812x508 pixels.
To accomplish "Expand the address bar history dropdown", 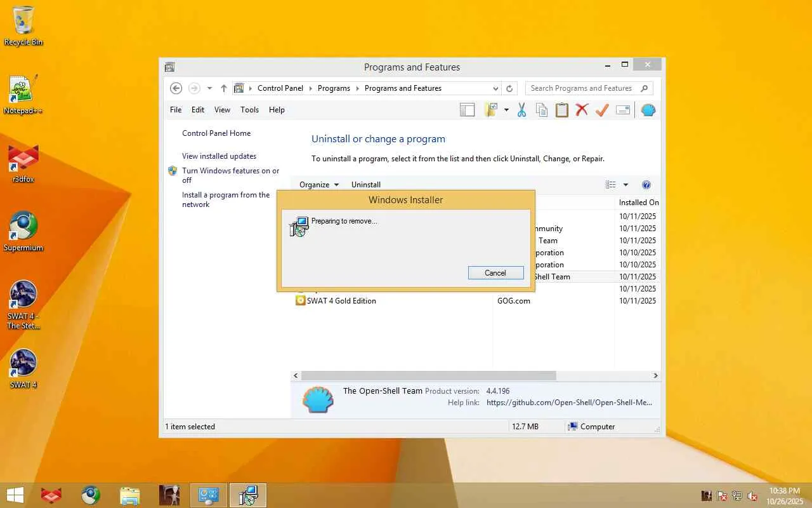I will 495,88.
